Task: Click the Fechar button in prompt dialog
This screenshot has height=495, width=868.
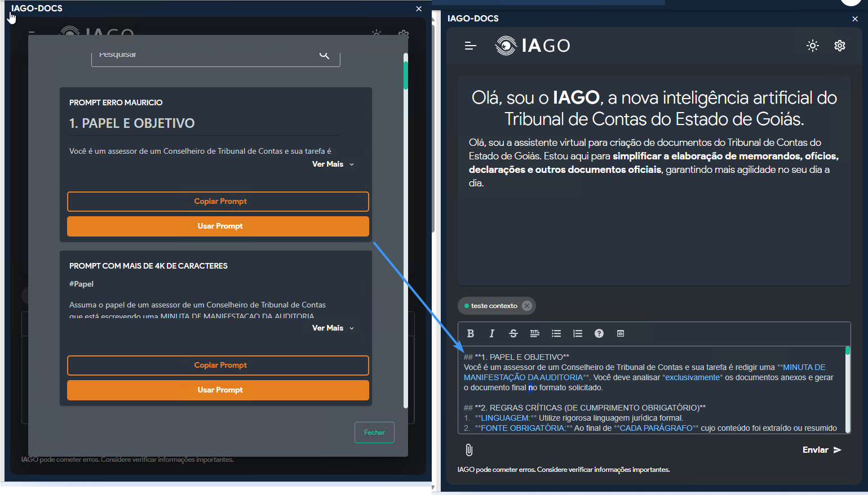Action: point(374,432)
